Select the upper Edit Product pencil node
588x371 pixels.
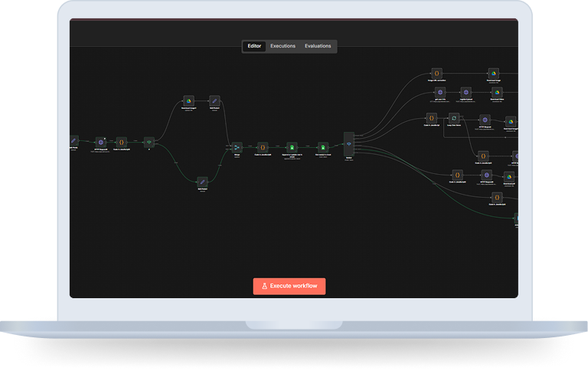(214, 100)
